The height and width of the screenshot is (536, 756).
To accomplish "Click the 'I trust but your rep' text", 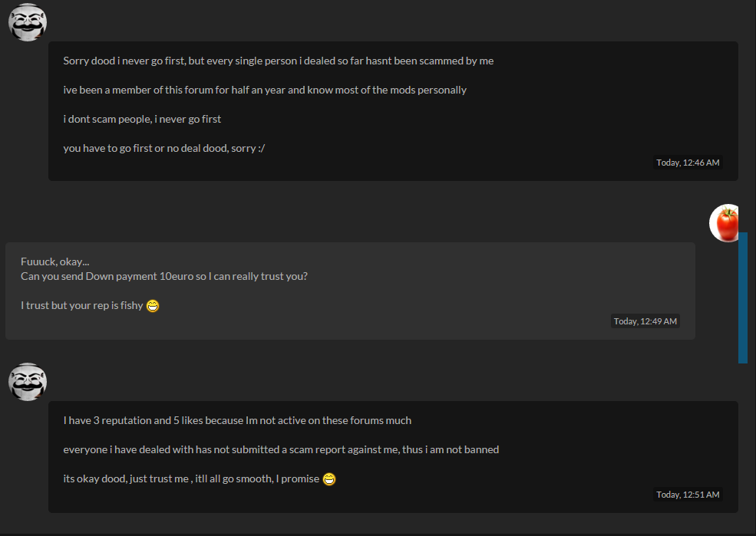I will [x=82, y=305].
